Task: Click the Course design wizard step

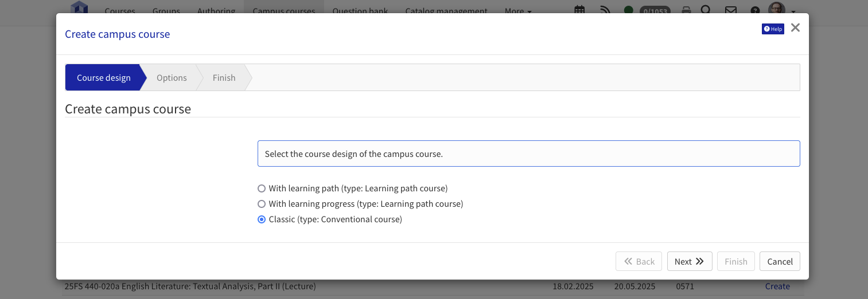Action: (x=103, y=78)
